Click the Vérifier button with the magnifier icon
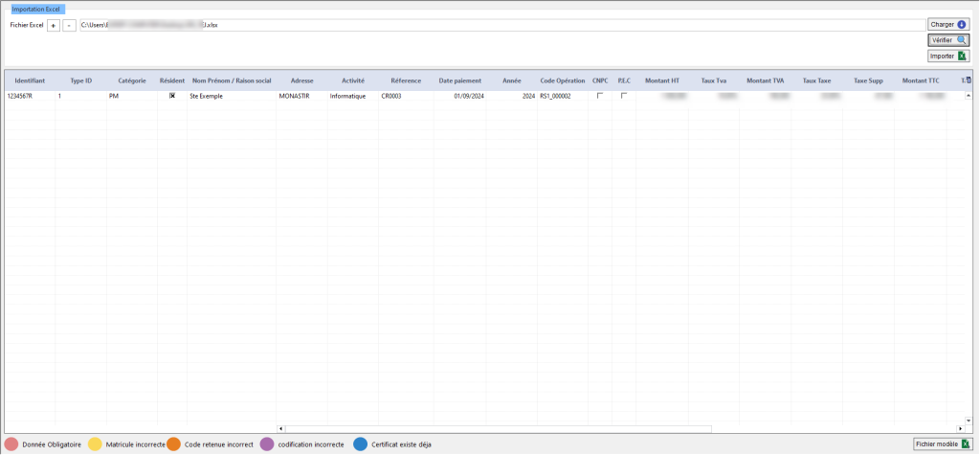The height and width of the screenshot is (455, 980). click(x=949, y=40)
